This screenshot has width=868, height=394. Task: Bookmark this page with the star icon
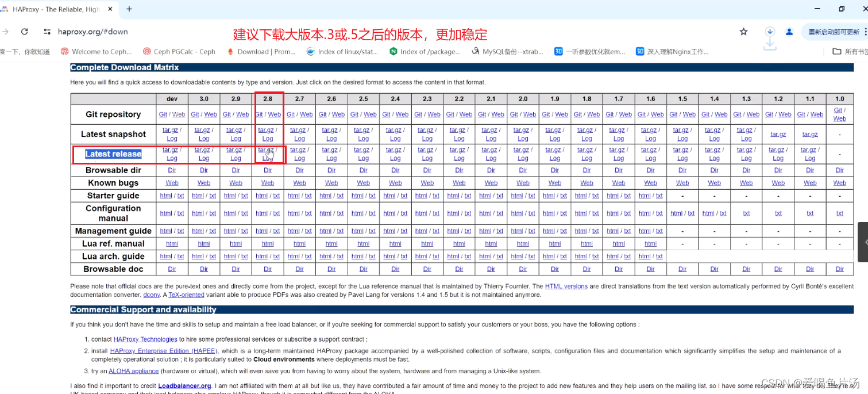[x=743, y=32]
